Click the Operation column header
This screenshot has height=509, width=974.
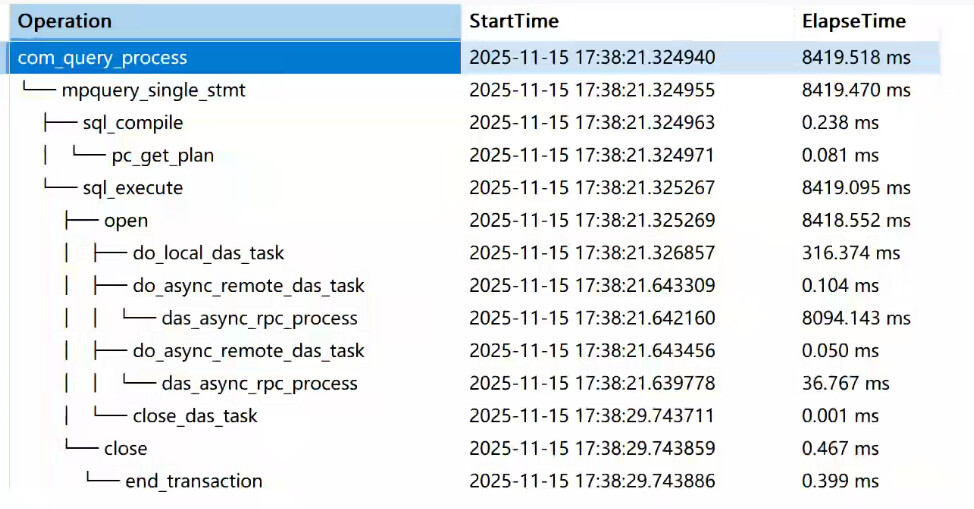[x=65, y=21]
